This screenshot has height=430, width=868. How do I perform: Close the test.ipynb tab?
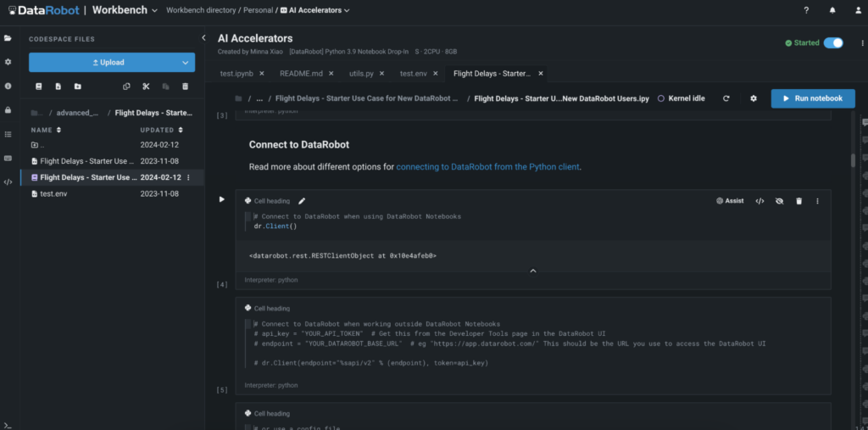pyautogui.click(x=262, y=73)
